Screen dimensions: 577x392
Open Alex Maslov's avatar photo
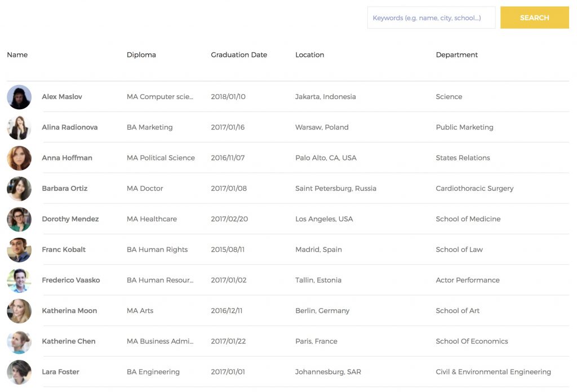pyautogui.click(x=19, y=97)
